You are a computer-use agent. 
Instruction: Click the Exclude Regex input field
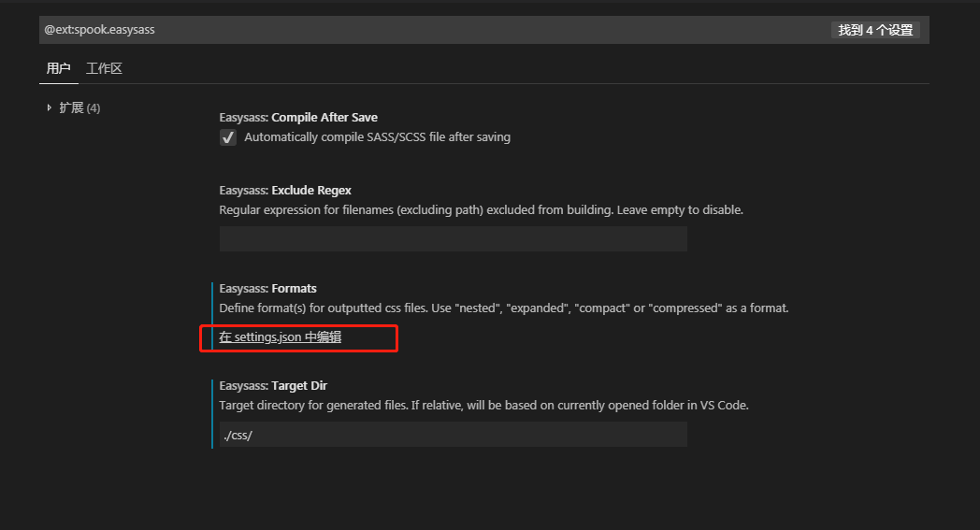454,238
